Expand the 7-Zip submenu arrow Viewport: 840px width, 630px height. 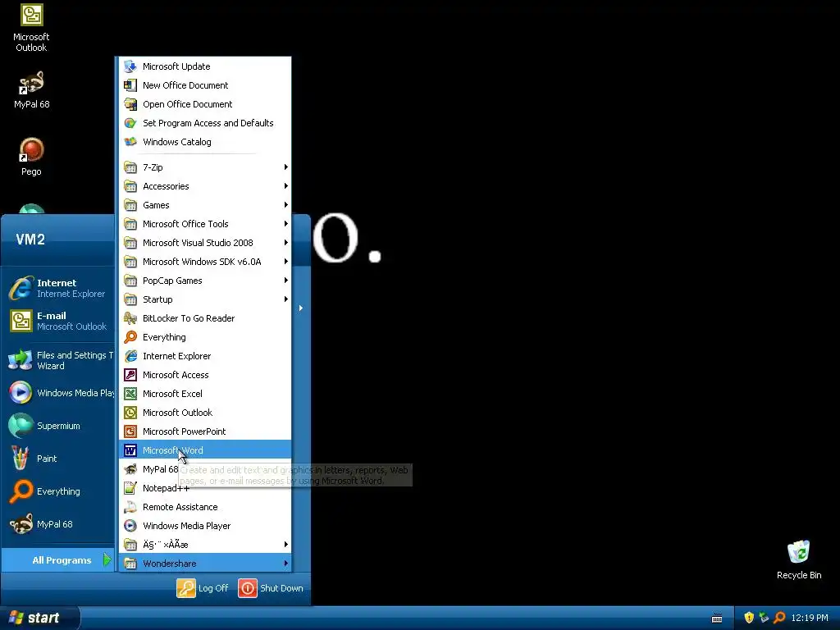coord(286,167)
